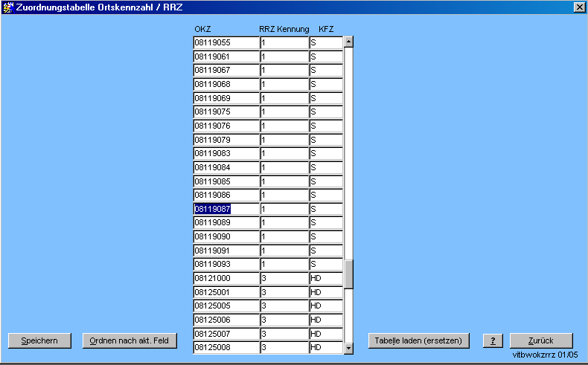This screenshot has height=365, width=588.
Task: Click the application icon in title bar
Action: coord(8,7)
